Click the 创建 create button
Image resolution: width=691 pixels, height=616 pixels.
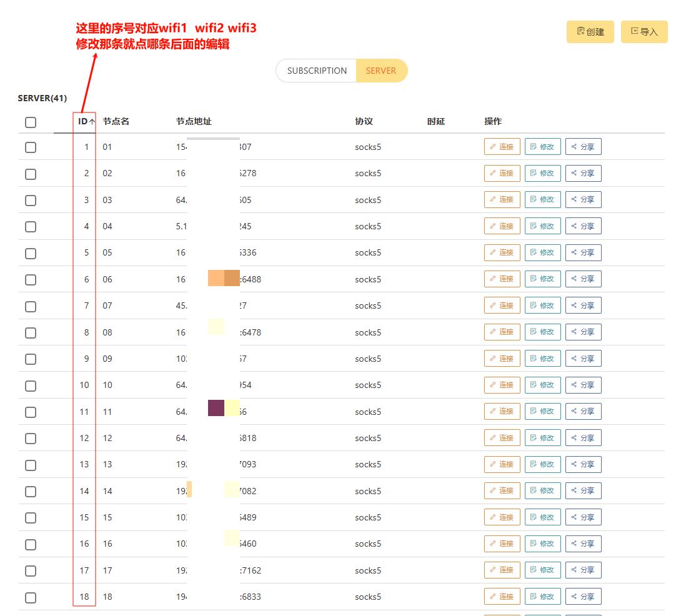[x=590, y=31]
